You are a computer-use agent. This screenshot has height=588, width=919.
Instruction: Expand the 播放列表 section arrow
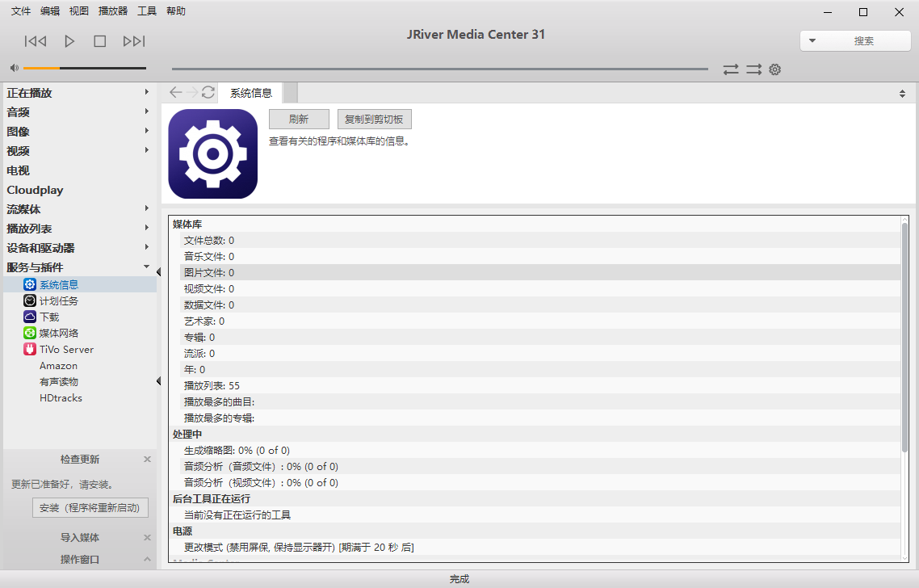146,228
